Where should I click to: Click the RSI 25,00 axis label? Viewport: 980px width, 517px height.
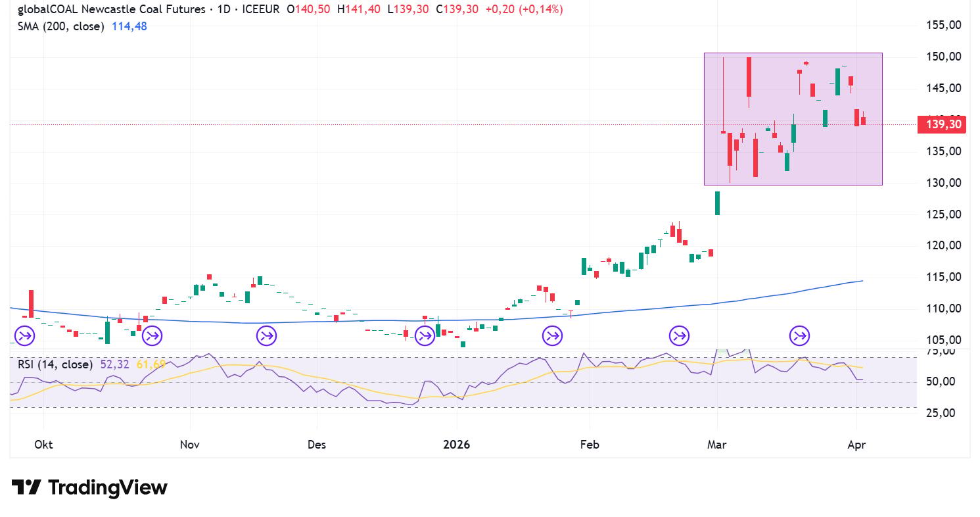point(941,413)
